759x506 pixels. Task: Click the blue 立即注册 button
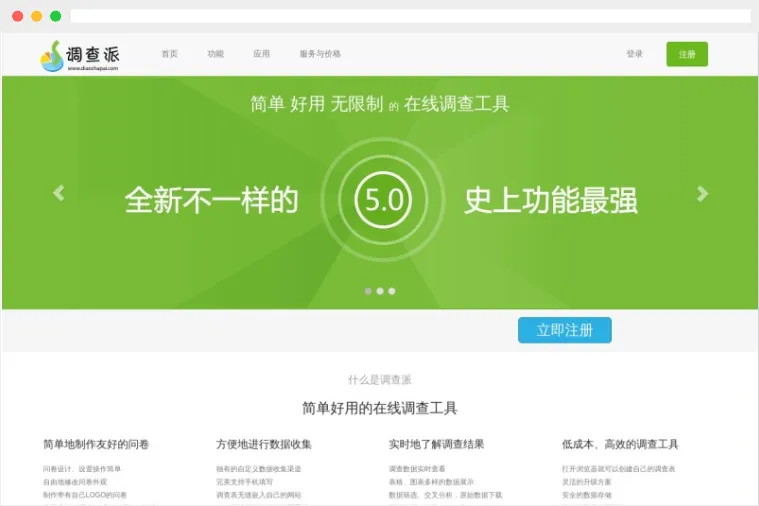(x=564, y=330)
